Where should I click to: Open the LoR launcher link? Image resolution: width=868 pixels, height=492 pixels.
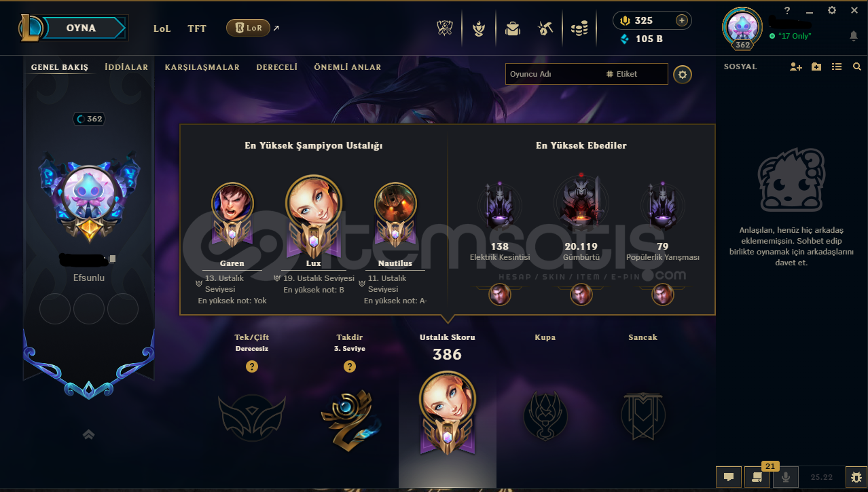pyautogui.click(x=248, y=28)
